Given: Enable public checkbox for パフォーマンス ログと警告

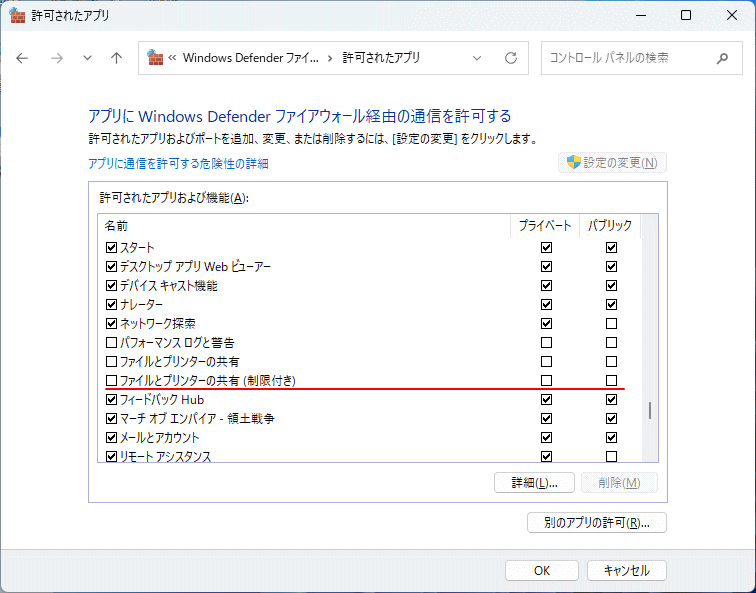Looking at the screenshot, I should coord(611,343).
